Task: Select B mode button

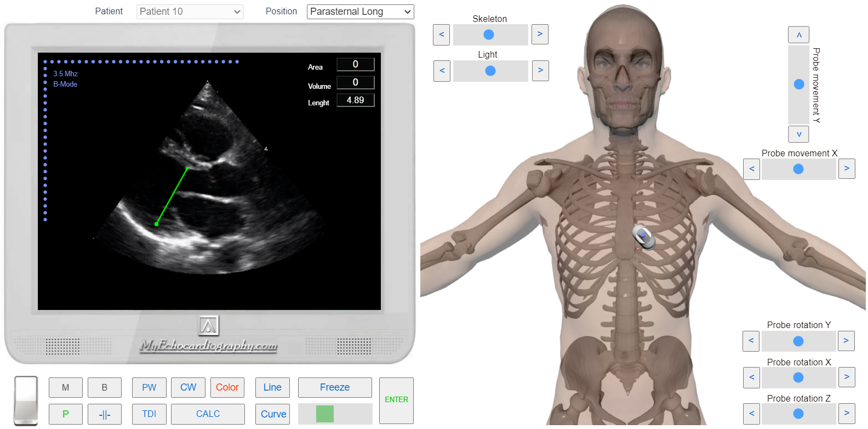Action: (105, 387)
